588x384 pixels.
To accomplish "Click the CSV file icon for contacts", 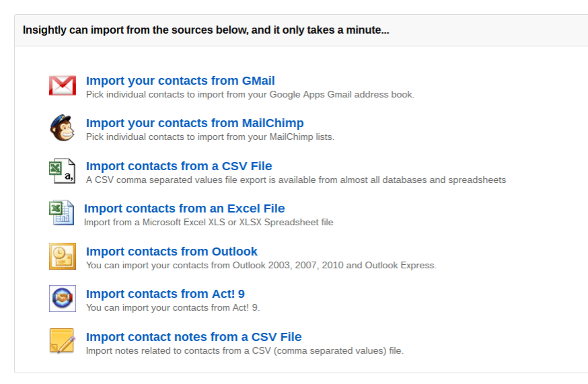I will pos(63,171).
